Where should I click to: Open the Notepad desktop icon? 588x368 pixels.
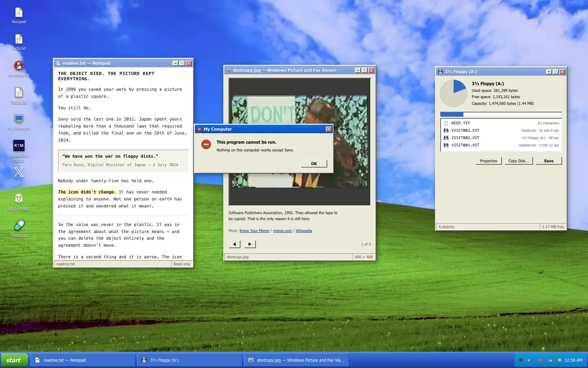coord(19,16)
